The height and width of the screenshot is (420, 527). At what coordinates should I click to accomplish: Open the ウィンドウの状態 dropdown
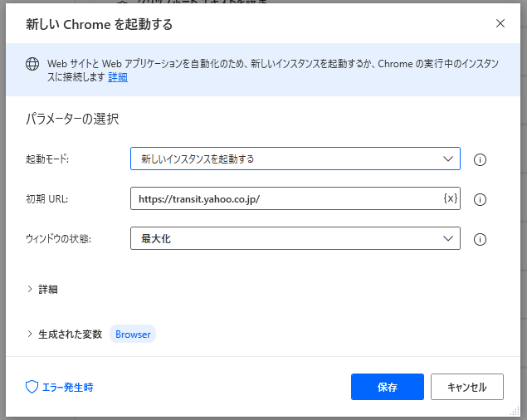tap(295, 239)
